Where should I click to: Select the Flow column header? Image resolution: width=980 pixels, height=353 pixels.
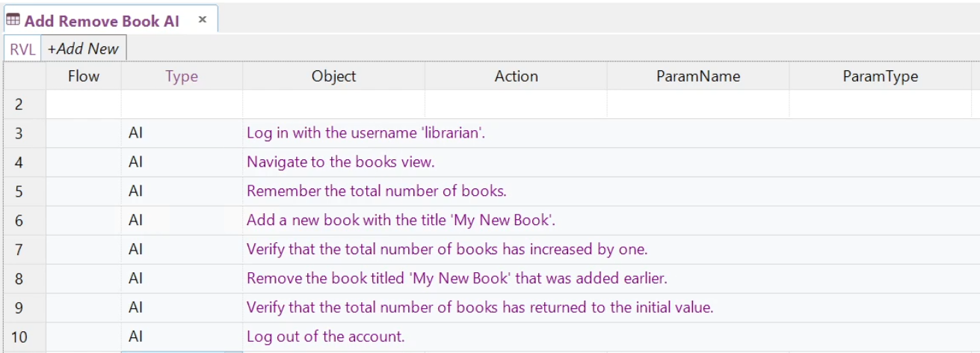(83, 76)
